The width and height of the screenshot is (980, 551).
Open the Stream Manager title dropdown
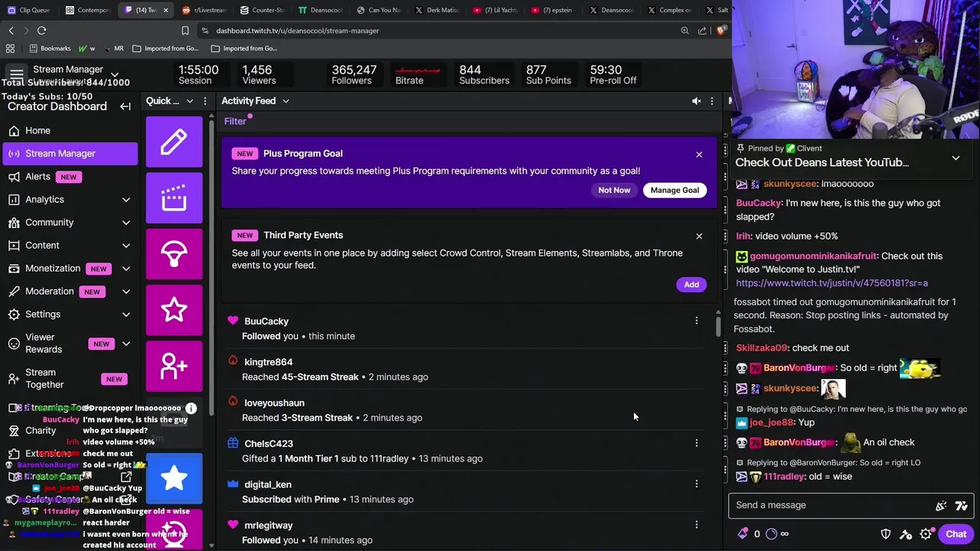coord(114,75)
